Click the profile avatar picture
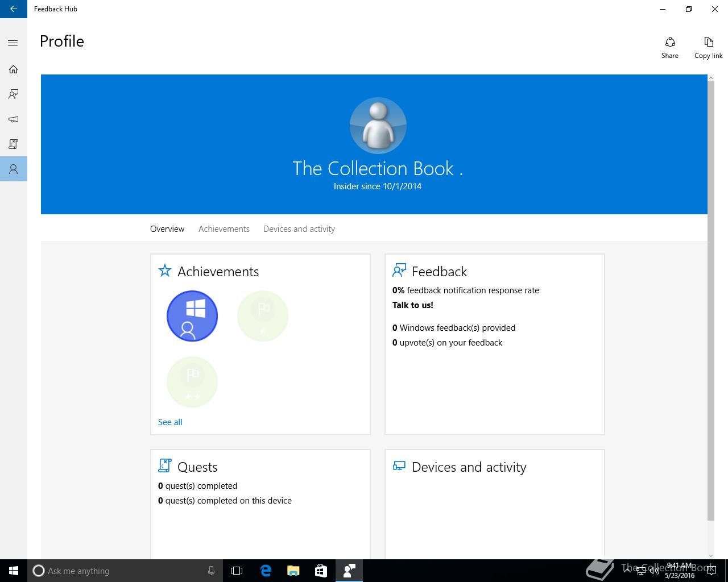This screenshot has height=582, width=728. [378, 126]
